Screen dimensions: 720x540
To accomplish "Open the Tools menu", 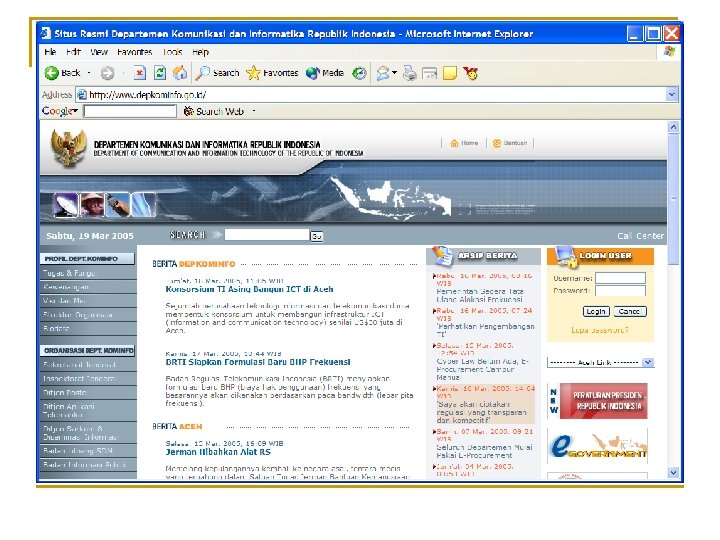I will tap(173, 52).
